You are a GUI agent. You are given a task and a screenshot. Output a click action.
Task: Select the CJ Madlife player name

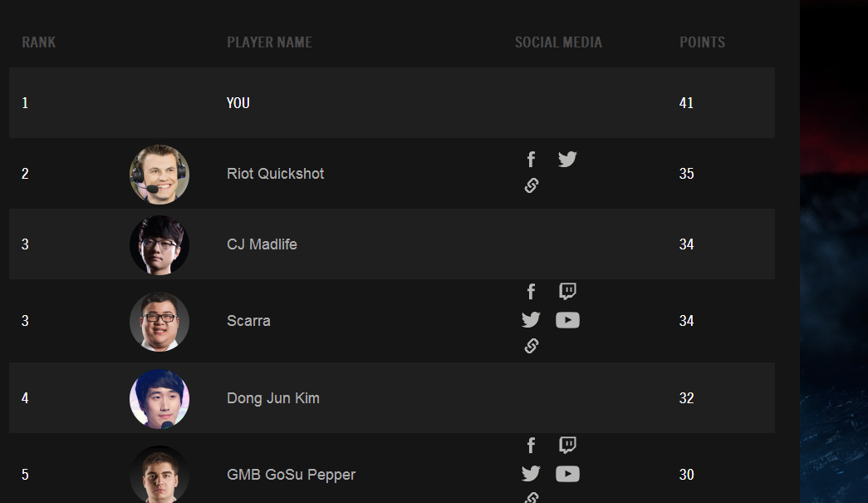[262, 244]
